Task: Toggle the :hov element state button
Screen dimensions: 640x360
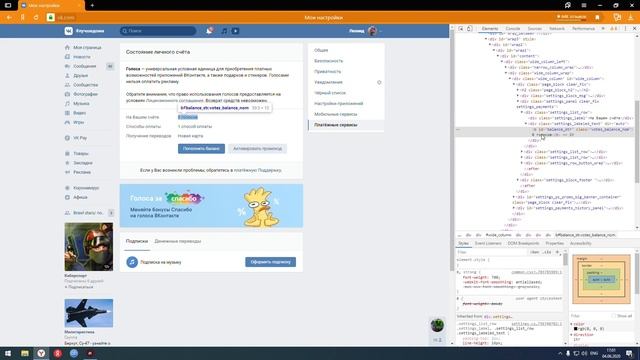Action: click(535, 252)
